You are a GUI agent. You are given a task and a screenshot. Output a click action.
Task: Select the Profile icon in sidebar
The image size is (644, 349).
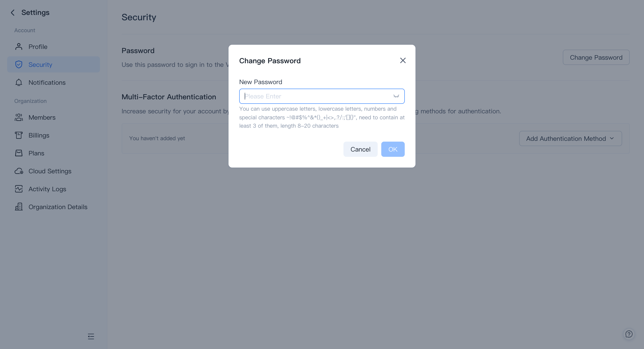pos(18,47)
